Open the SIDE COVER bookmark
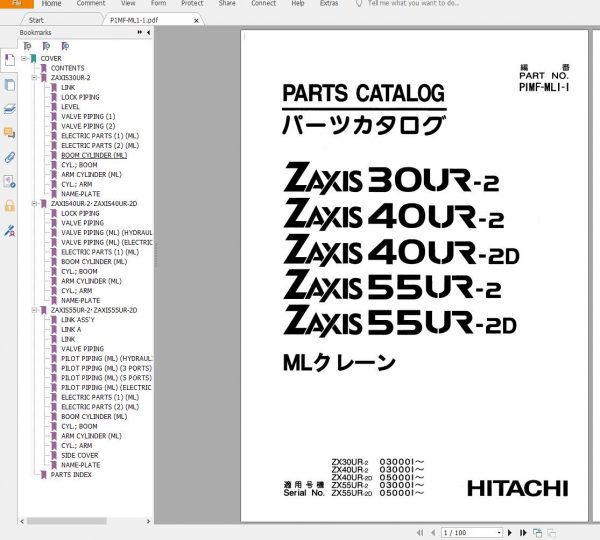600x540 pixels. 80,455
